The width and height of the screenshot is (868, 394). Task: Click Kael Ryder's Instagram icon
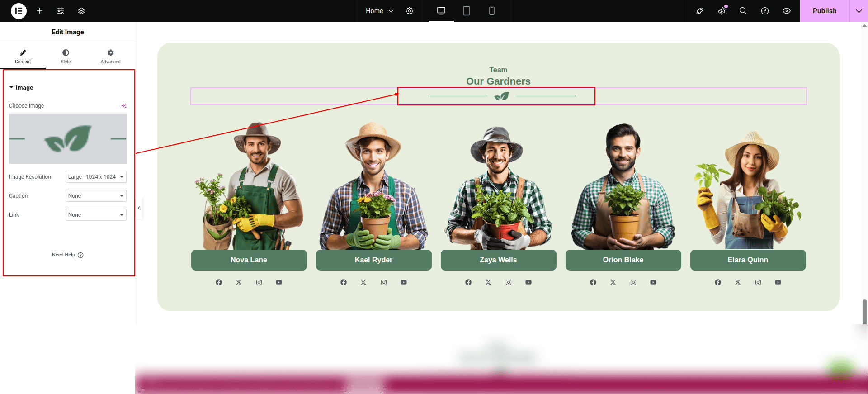tap(384, 282)
